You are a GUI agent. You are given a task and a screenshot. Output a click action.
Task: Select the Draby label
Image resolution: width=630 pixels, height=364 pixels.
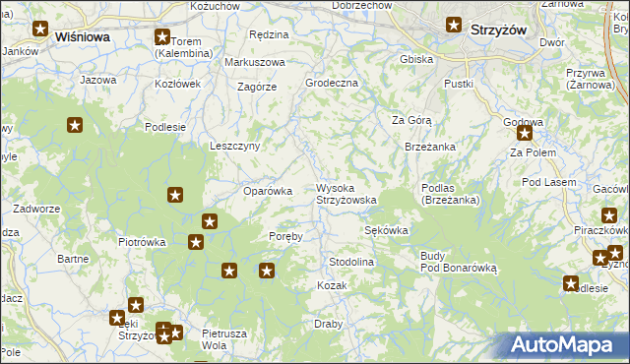click(328, 325)
